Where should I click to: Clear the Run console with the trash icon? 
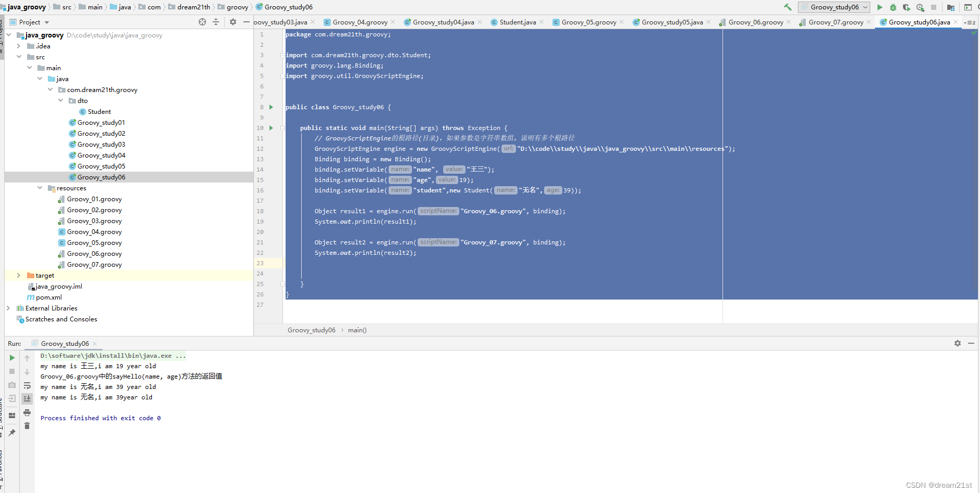27,425
